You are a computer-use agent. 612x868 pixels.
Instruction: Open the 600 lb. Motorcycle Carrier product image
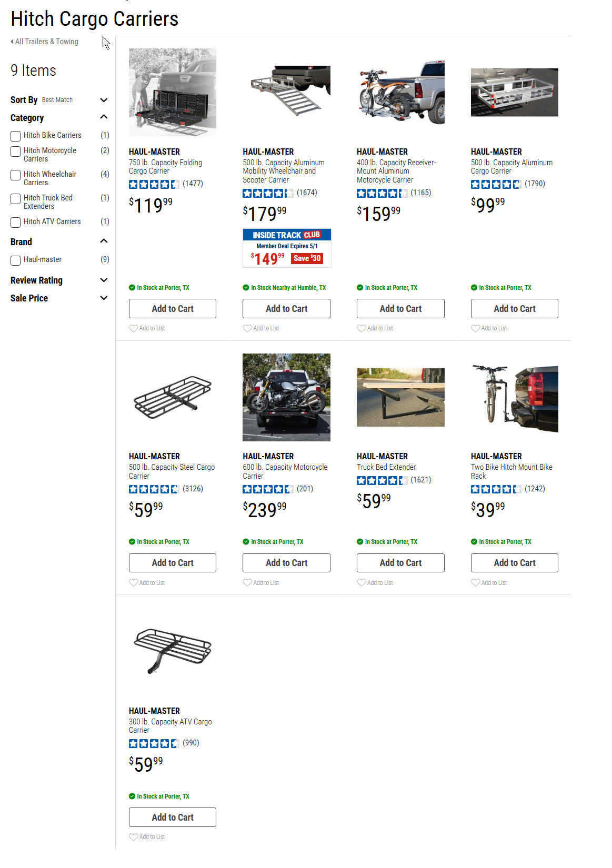tap(286, 397)
